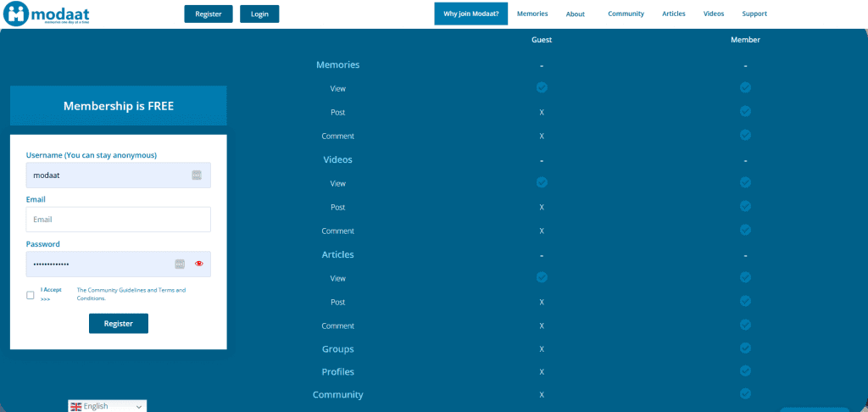The height and width of the screenshot is (412, 868).
Task: Click Member checkmark icon for Groups row
Action: click(745, 348)
